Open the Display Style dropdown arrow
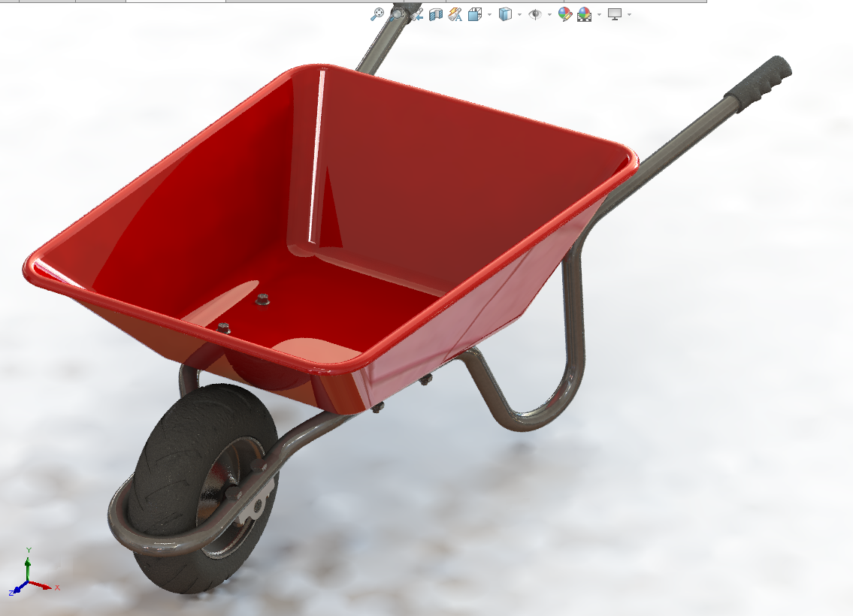Viewport: 853px width, 616px height. pos(520,15)
